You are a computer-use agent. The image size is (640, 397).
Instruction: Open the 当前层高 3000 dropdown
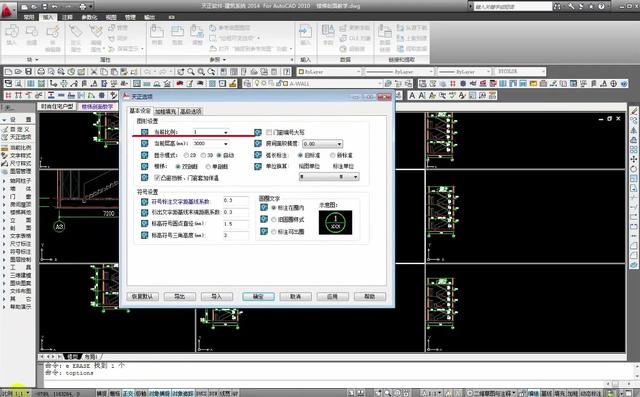click(x=226, y=144)
